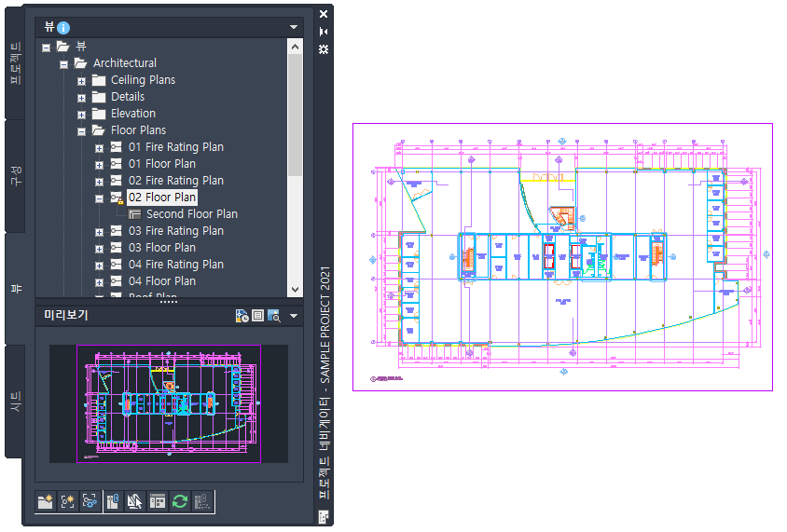Click the floor plan preview thumbnail

tap(169, 403)
